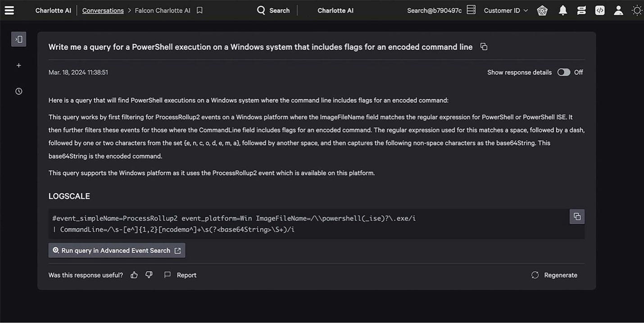The image size is (644, 325).
Task: Go to the Conversations breadcrumb
Action: [x=103, y=10]
